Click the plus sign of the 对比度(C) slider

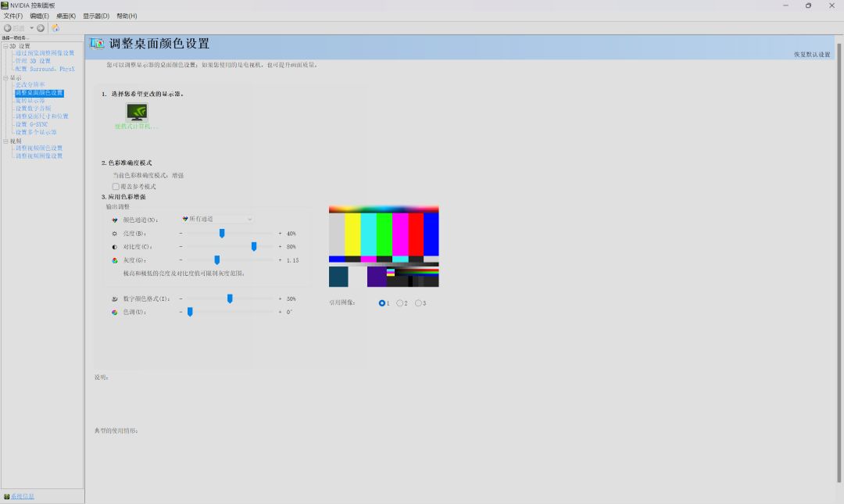click(280, 247)
